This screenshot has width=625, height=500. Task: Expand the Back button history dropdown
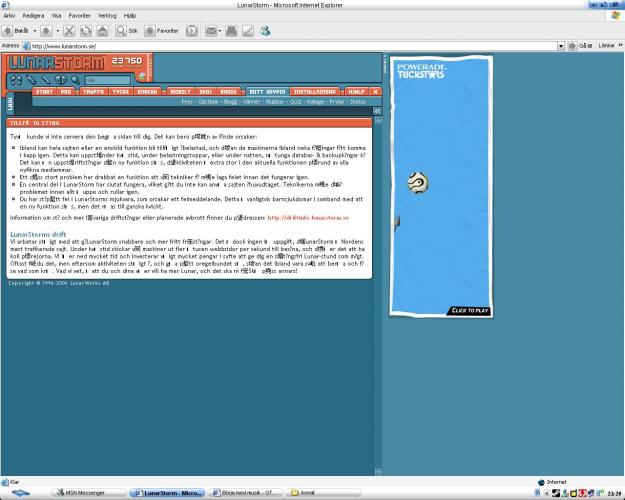click(x=33, y=31)
